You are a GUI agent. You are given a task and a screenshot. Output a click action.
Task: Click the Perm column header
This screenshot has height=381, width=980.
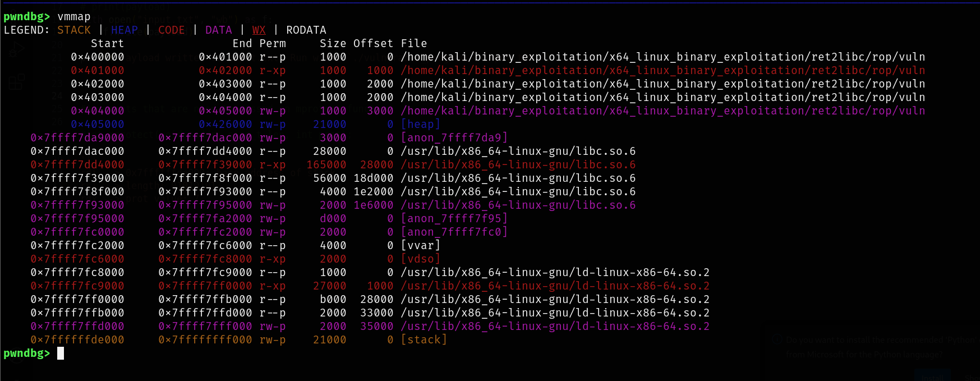coord(273,44)
